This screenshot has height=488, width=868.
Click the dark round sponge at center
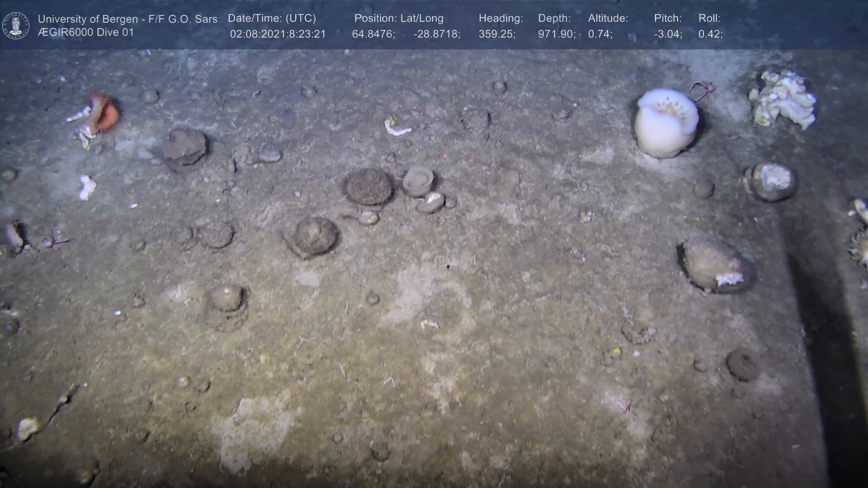coord(368,187)
